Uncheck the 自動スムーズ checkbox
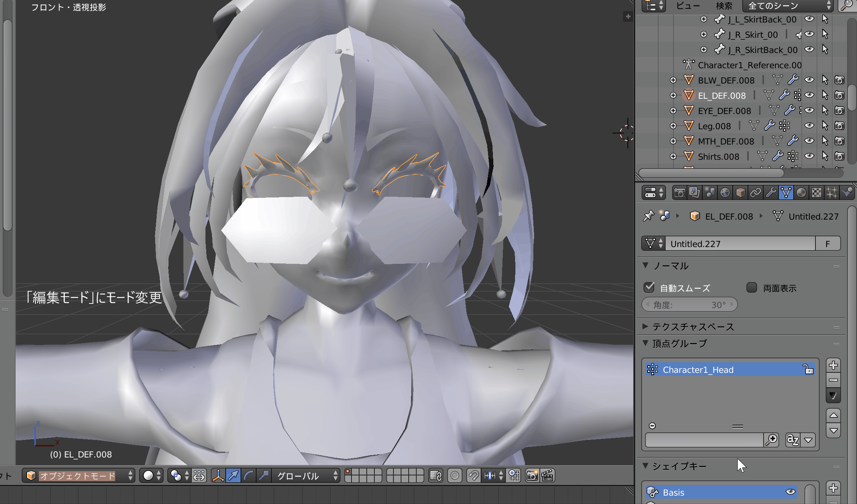857x504 pixels. coord(649,287)
